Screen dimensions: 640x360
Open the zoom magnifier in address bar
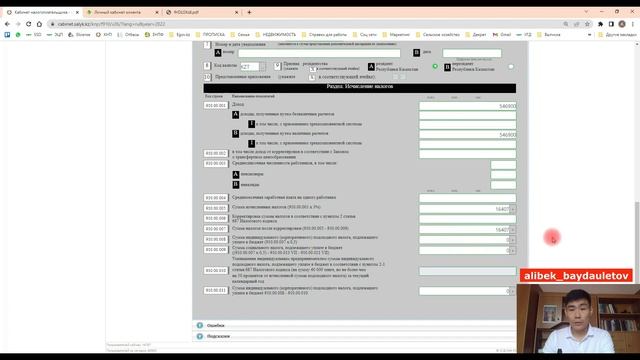(566, 24)
